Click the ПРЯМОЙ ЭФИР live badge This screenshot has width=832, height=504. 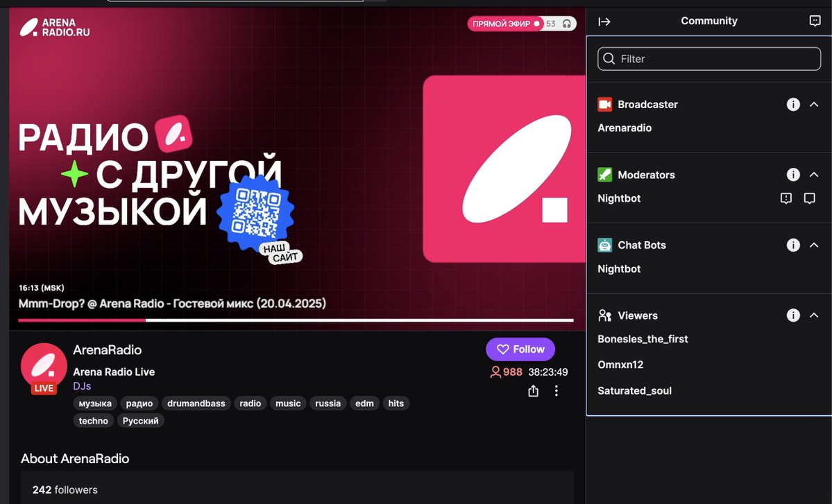point(506,24)
